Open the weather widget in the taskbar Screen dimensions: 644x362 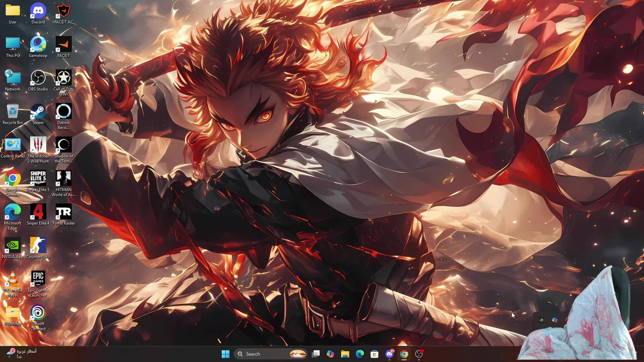21,353
